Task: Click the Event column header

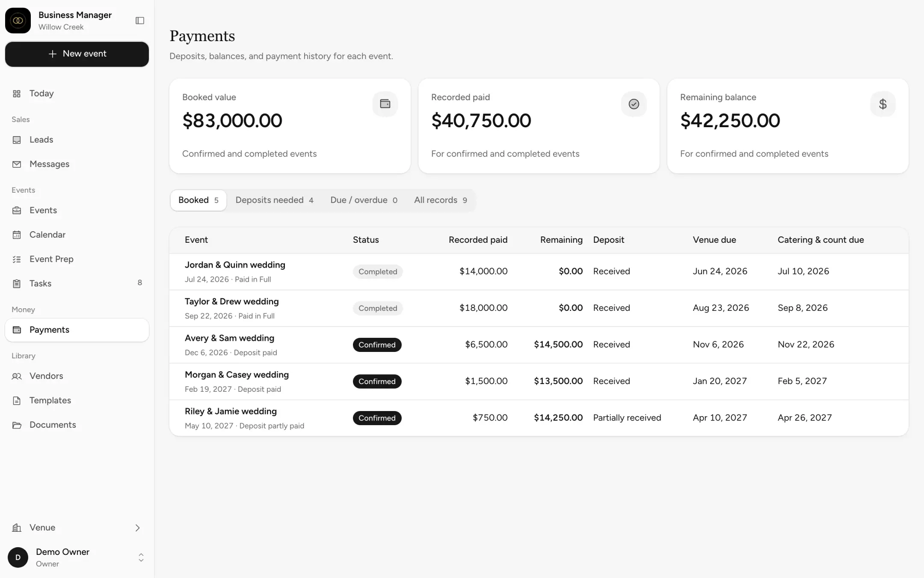Action: pyautogui.click(x=196, y=240)
